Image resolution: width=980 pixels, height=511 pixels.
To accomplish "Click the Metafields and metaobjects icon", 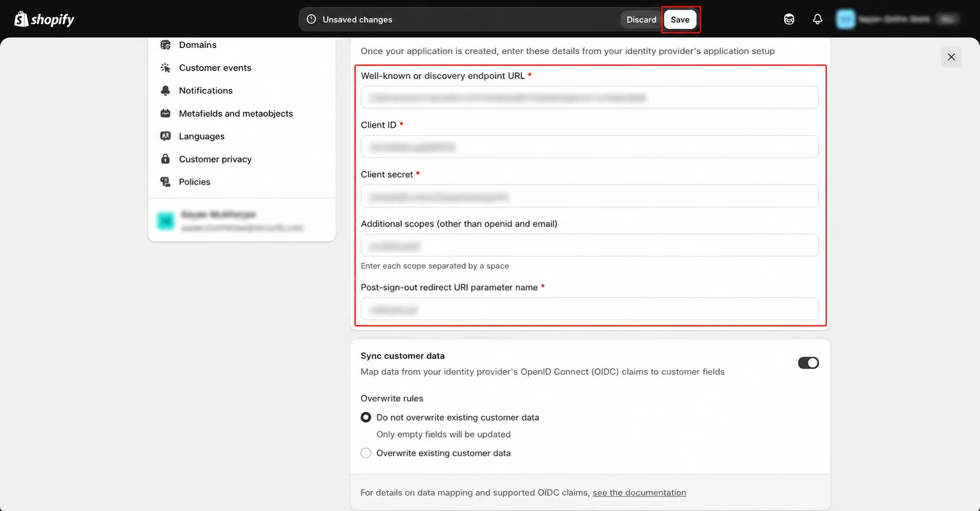I will 165,113.
